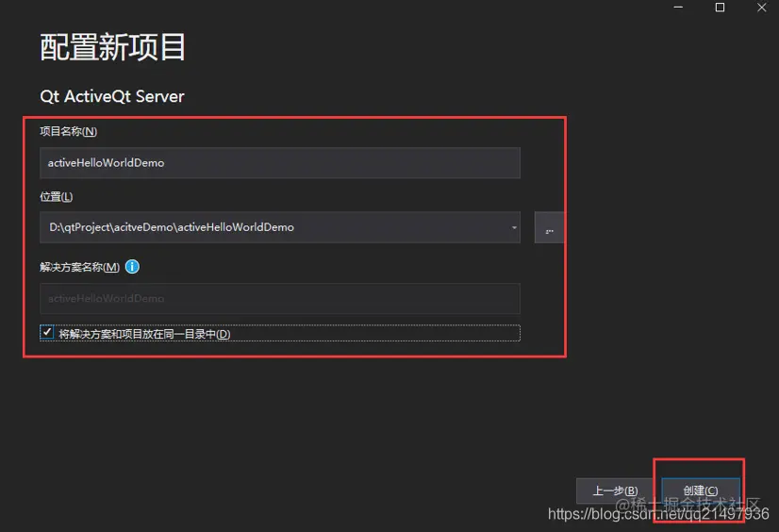Click the 项目名称(N) label
779x532 pixels.
point(69,132)
